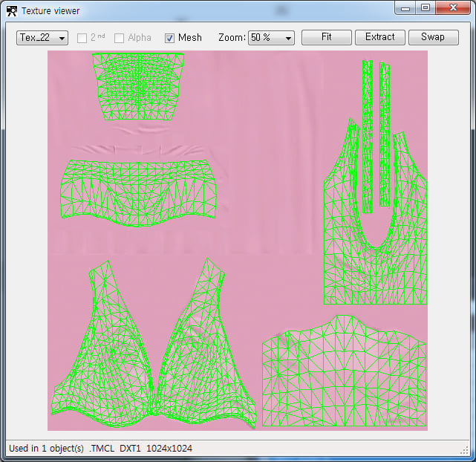Maximize the Texture viewer window
This screenshot has height=462, width=476.
[426, 8]
